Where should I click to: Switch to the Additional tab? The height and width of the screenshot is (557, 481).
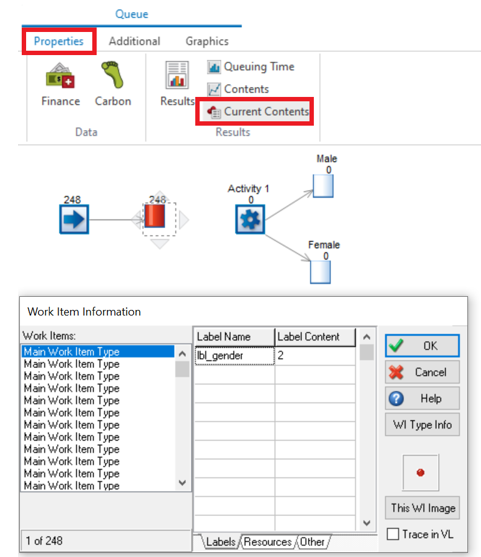click(x=135, y=41)
